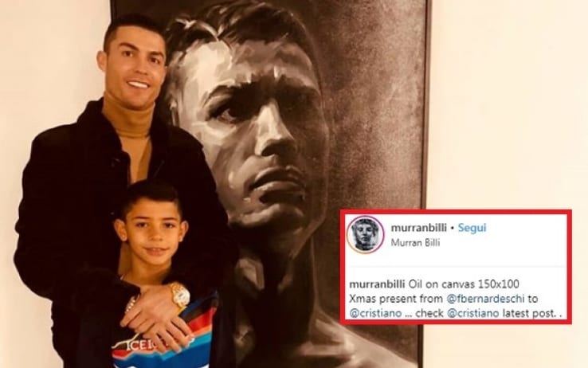Click the divider line under the post header
588x368 pixels.
click(x=457, y=267)
